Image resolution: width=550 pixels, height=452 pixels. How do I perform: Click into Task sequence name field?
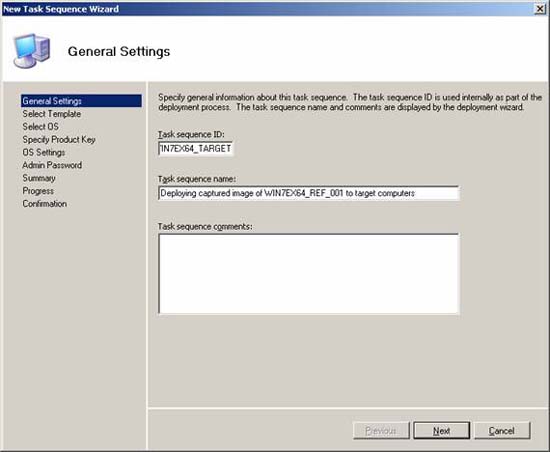click(309, 193)
